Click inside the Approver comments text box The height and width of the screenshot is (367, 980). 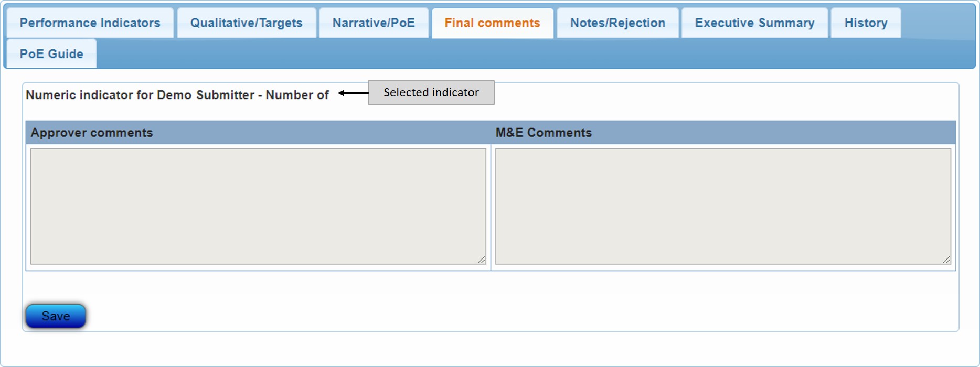[258, 206]
